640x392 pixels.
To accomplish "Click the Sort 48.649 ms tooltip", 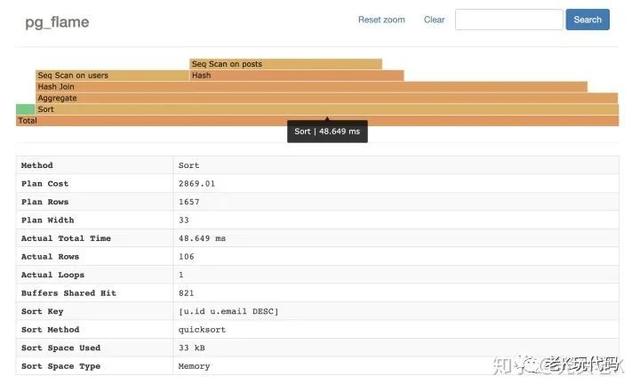I will (327, 131).
